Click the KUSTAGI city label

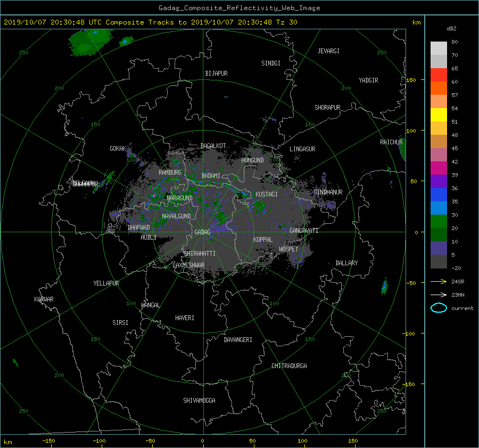pyautogui.click(x=267, y=194)
